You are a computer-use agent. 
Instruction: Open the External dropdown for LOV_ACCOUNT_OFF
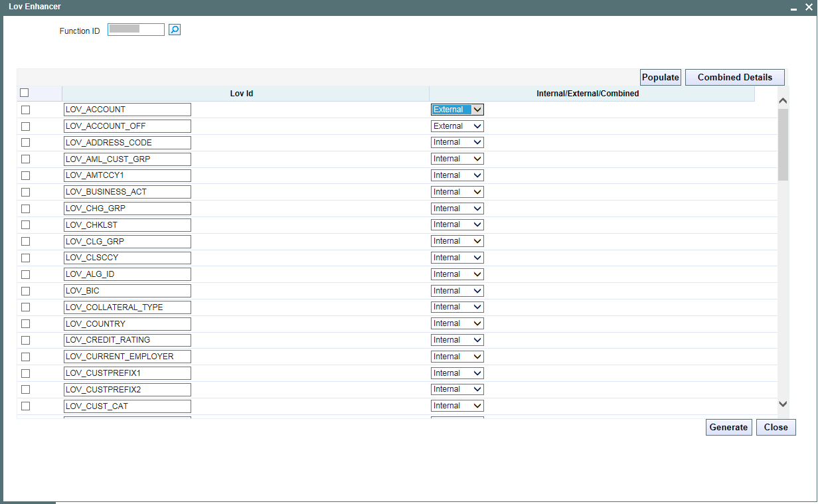click(x=457, y=126)
